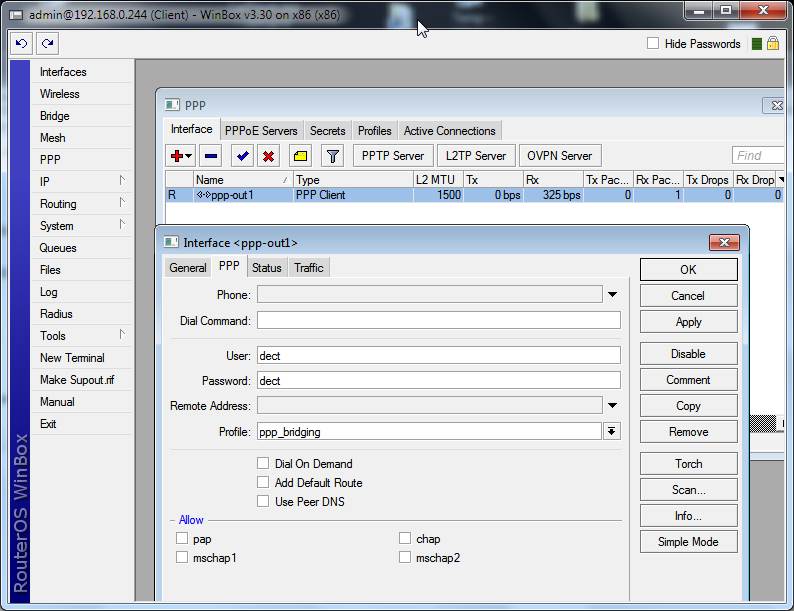Enable Add Default Route checkbox
Image resolution: width=794 pixels, height=611 pixels.
coord(263,482)
